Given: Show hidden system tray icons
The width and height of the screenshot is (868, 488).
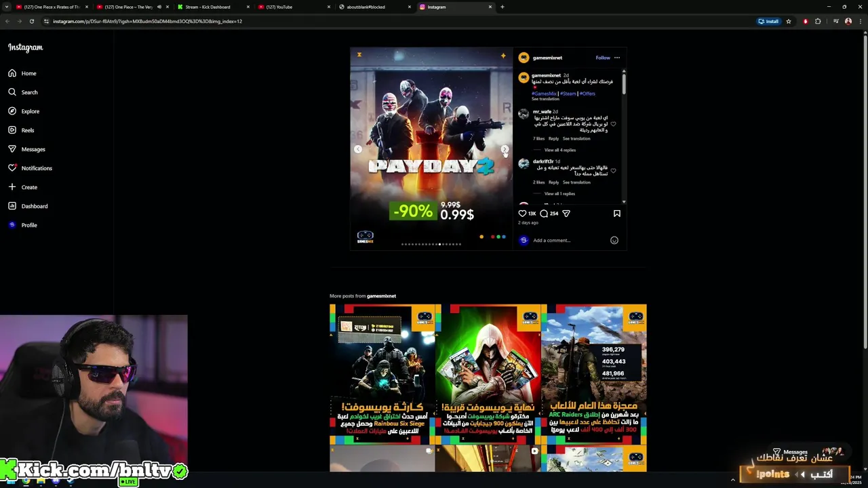Looking at the screenshot, I should pyautogui.click(x=732, y=480).
